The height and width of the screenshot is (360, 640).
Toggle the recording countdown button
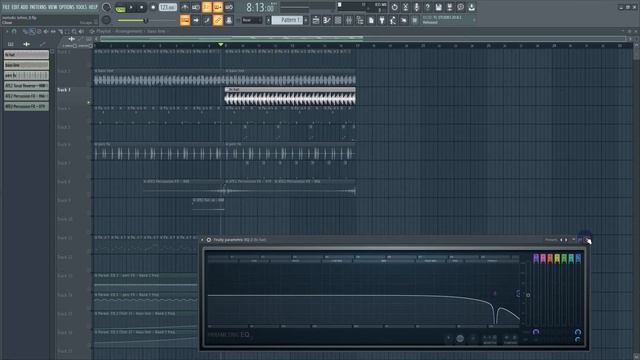[207, 7]
